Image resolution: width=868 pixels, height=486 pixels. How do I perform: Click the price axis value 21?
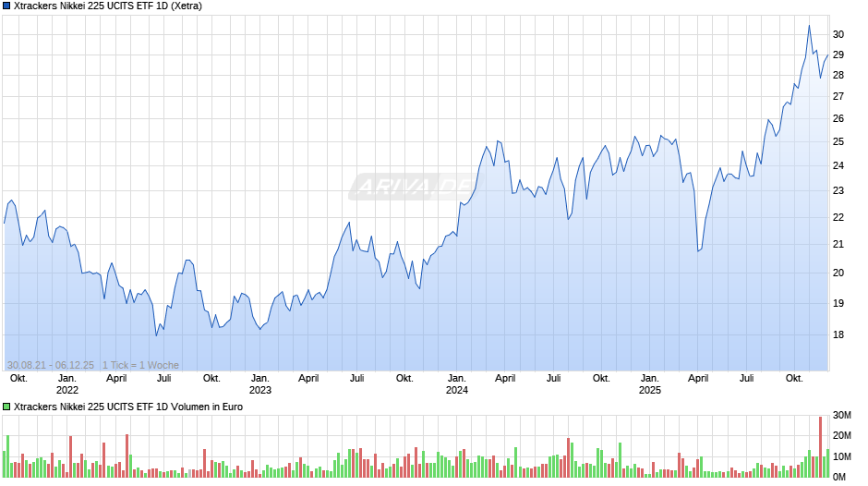click(x=838, y=244)
